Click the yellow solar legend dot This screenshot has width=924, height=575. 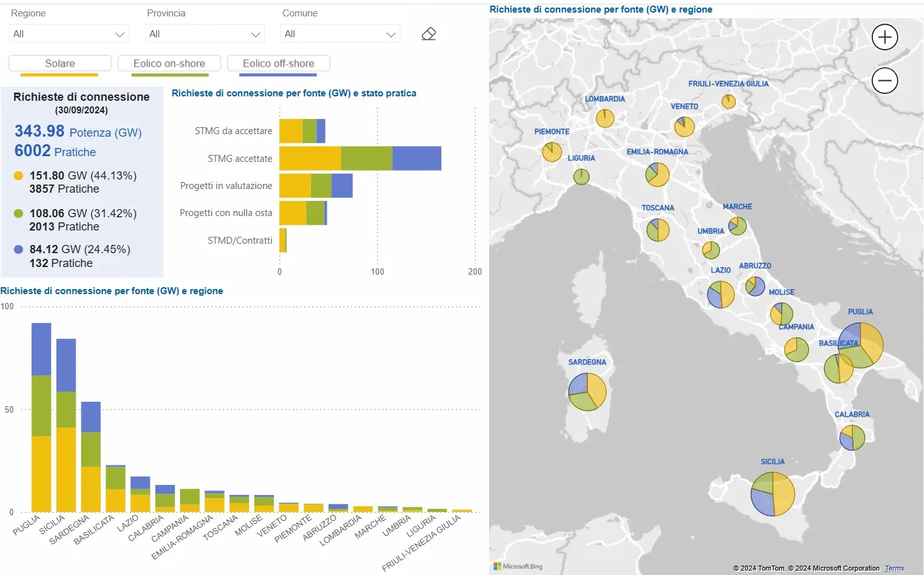pos(19,176)
